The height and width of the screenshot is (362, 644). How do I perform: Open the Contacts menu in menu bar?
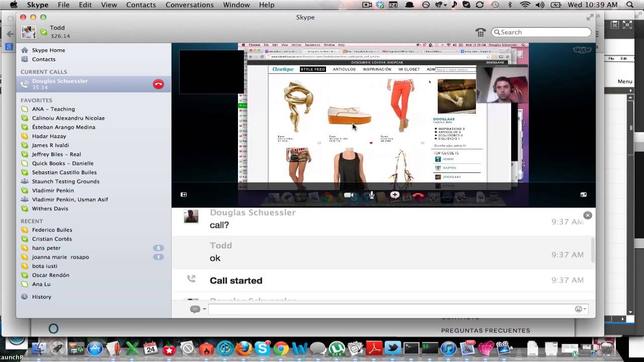[x=141, y=5]
